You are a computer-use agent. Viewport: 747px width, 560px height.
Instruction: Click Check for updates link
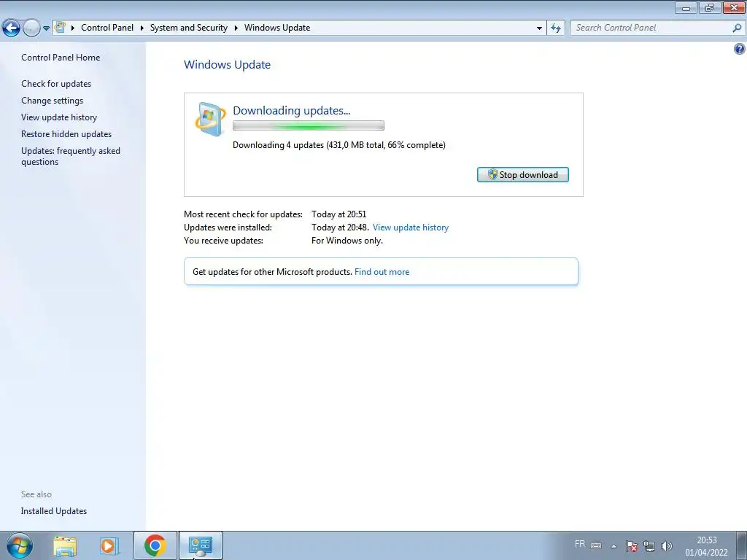56,83
